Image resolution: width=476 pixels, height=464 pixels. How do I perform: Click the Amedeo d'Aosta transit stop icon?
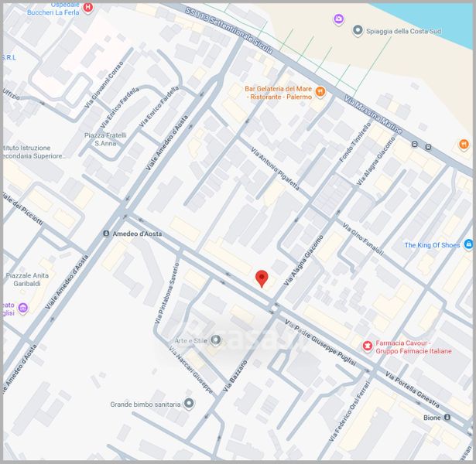106,234
